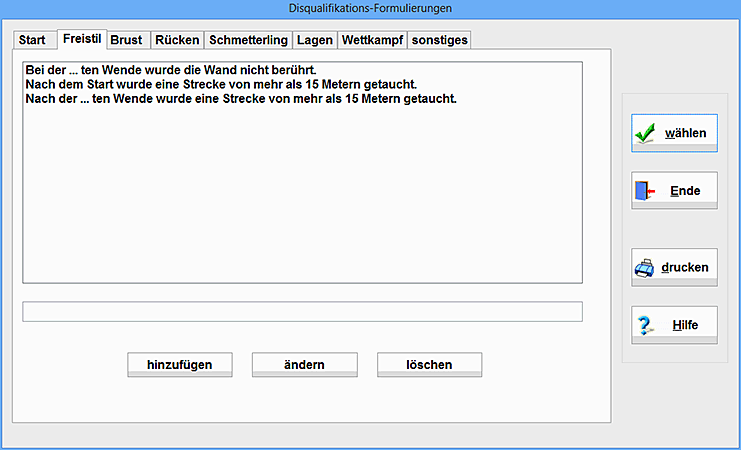Screen dimensions: 741x450
Task: Click the Disqualifikations-Formulierungen title bar
Action: coord(370,8)
